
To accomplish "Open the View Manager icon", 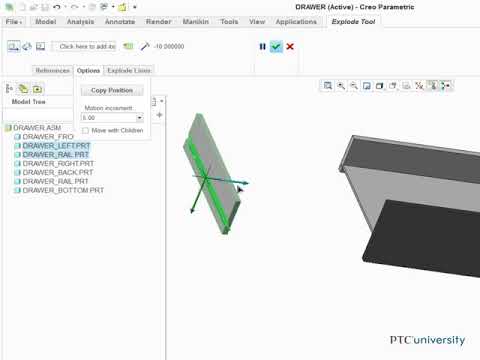I will 406,86.
